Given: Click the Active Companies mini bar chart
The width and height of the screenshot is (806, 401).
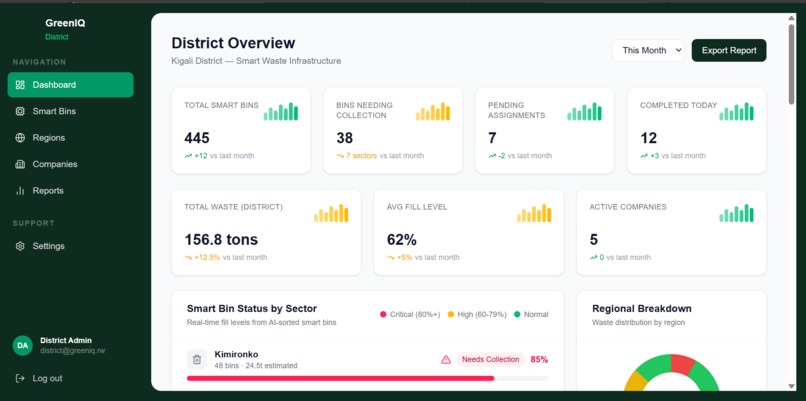Looking at the screenshot, I should (x=736, y=213).
